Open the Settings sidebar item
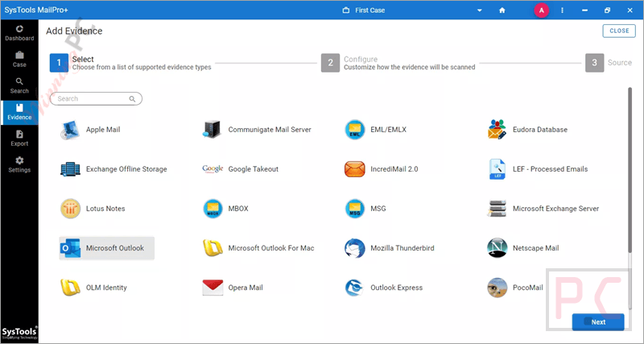Screen dimensions: 644x344 [19, 165]
